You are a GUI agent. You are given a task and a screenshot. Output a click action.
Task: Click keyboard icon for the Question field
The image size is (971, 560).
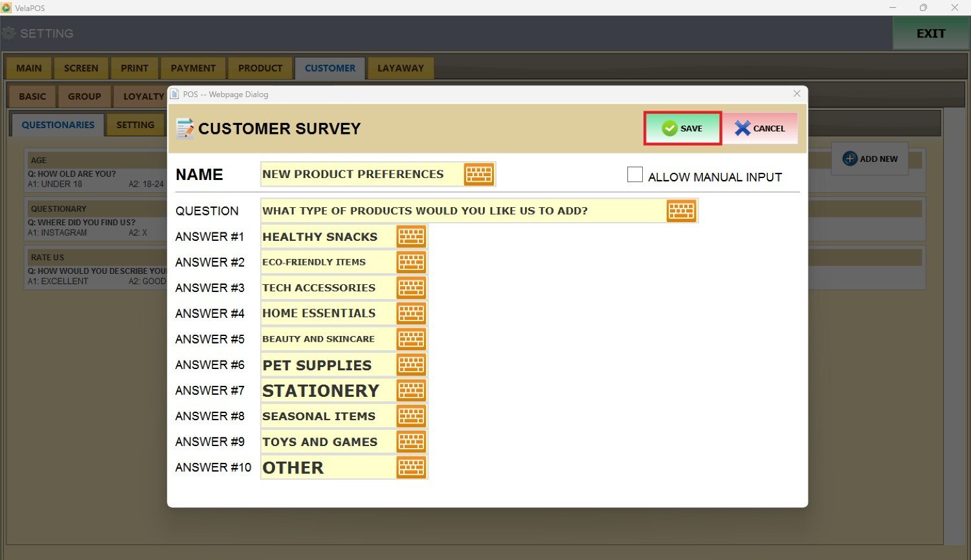pyautogui.click(x=681, y=211)
